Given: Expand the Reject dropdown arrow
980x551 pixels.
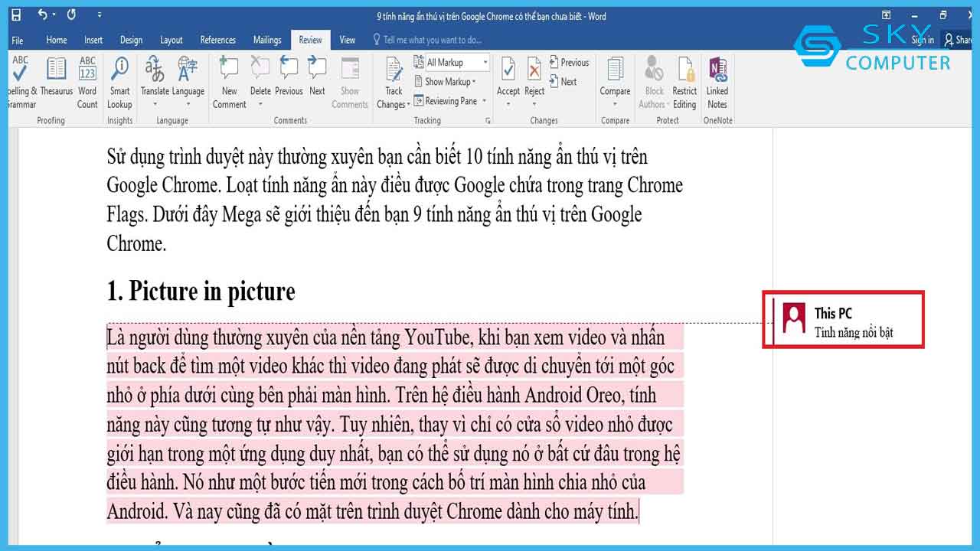Looking at the screenshot, I should point(534,104).
